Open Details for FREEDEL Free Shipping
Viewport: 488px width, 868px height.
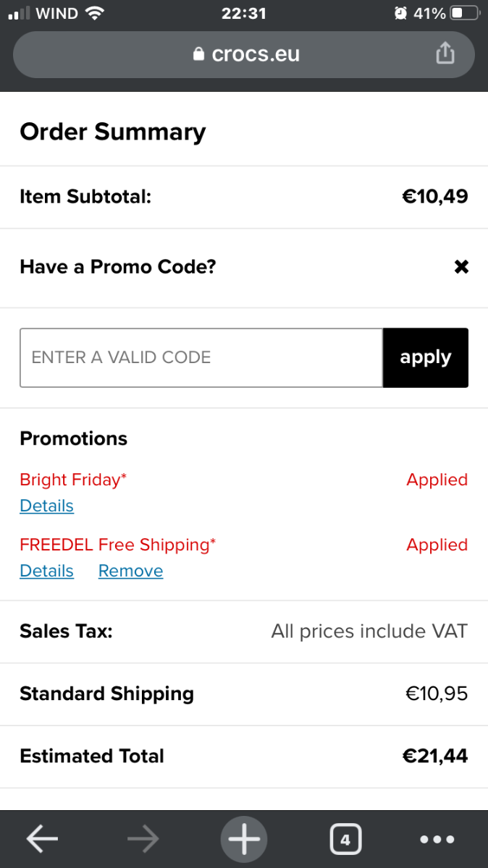pyautogui.click(x=47, y=571)
